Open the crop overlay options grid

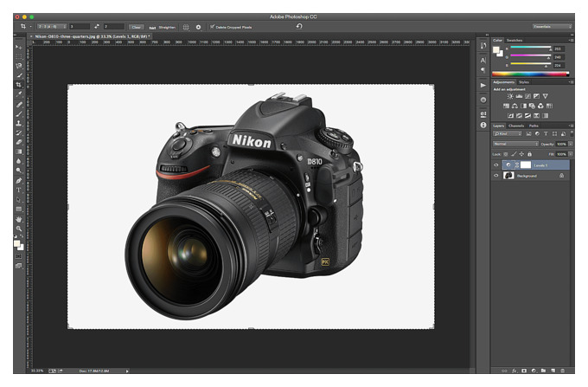[186, 27]
